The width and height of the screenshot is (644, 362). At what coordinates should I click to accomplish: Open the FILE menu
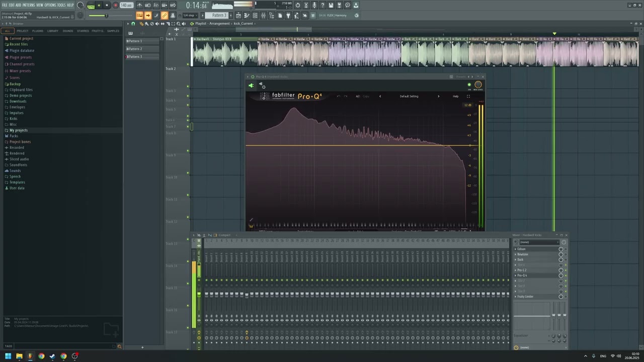coord(5,5)
